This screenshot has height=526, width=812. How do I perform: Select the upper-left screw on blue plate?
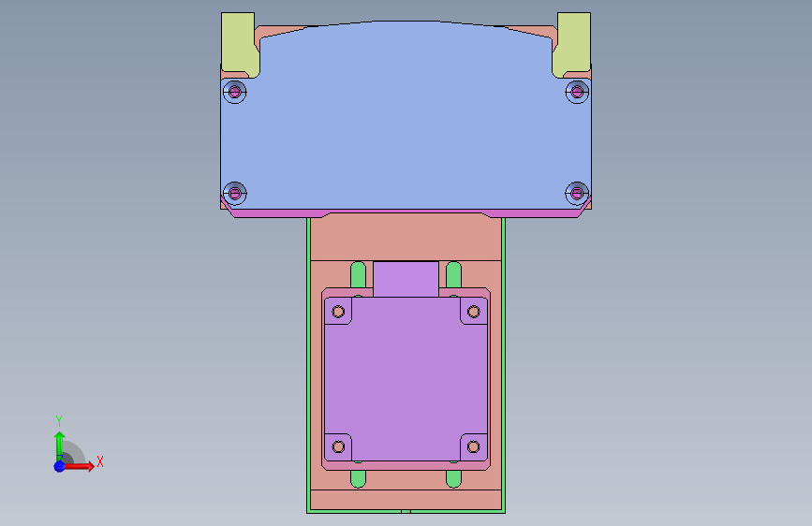pyautogui.click(x=234, y=92)
